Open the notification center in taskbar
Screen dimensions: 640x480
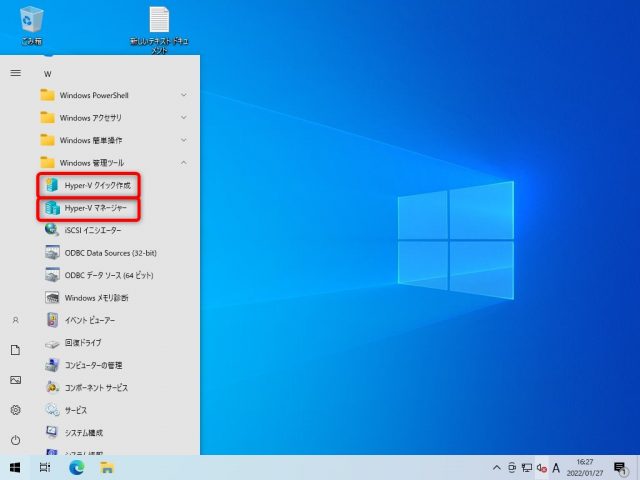620,467
